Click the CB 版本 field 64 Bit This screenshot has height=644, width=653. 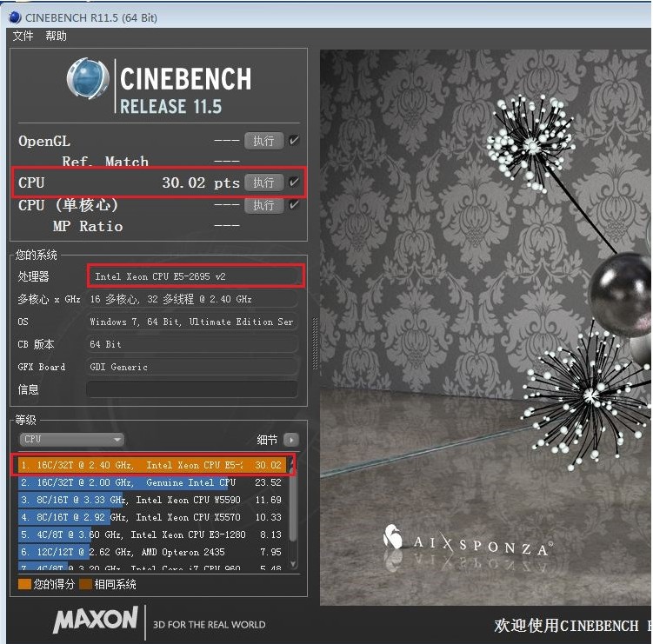pyautogui.click(x=192, y=344)
